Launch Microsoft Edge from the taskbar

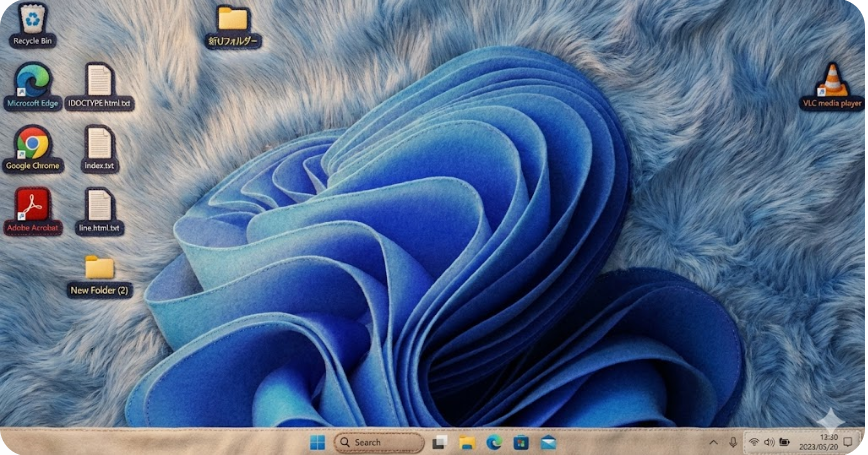point(494,442)
